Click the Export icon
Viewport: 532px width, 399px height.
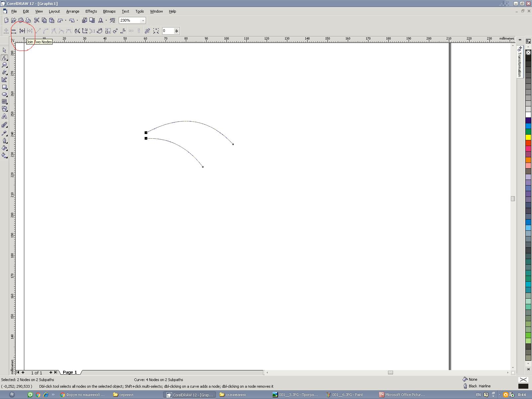pos(92,20)
